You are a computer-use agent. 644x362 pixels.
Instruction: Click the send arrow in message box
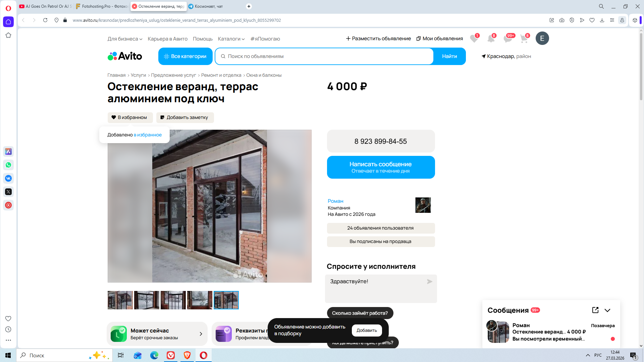click(429, 282)
